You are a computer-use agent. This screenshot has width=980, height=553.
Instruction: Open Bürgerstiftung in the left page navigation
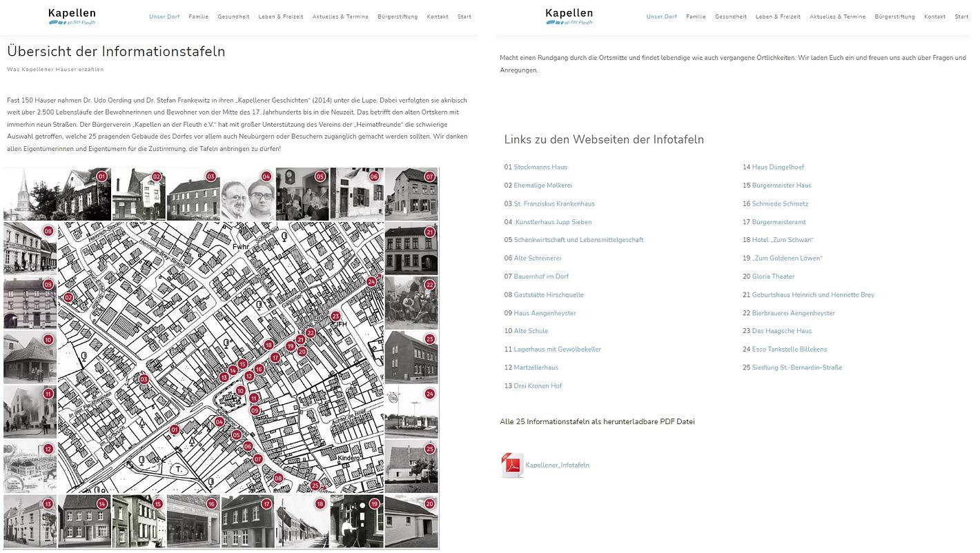click(x=398, y=17)
